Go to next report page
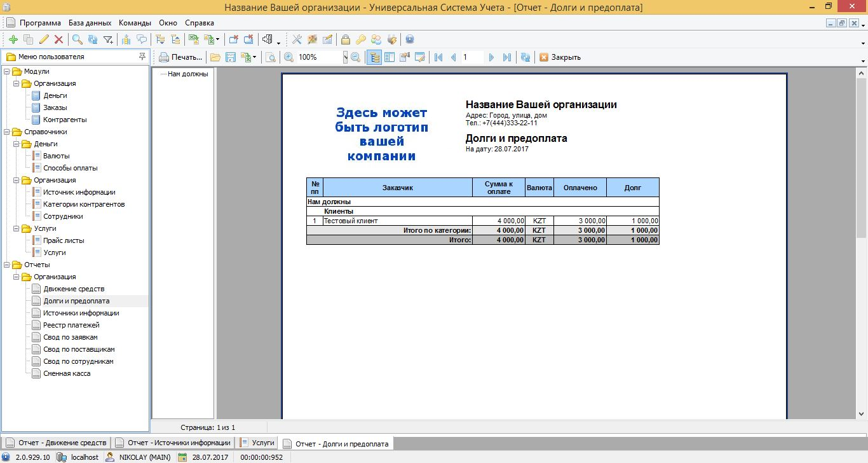This screenshot has width=868, height=463. coord(491,57)
